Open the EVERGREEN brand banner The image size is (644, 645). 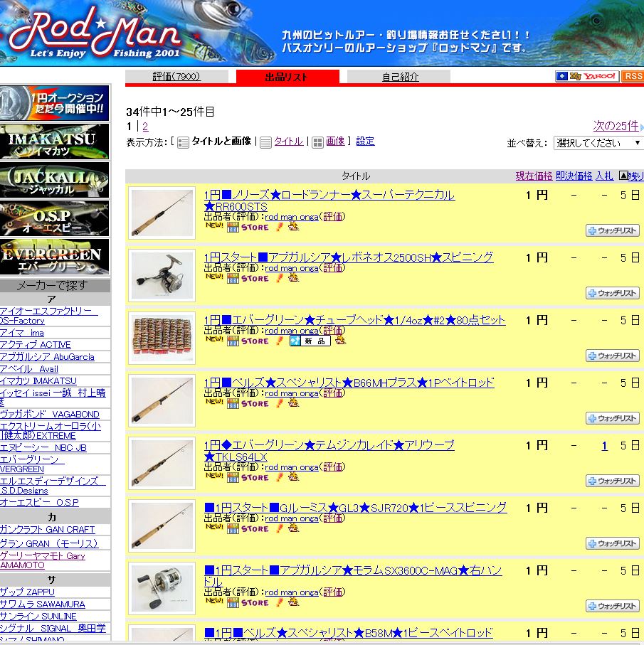55,257
